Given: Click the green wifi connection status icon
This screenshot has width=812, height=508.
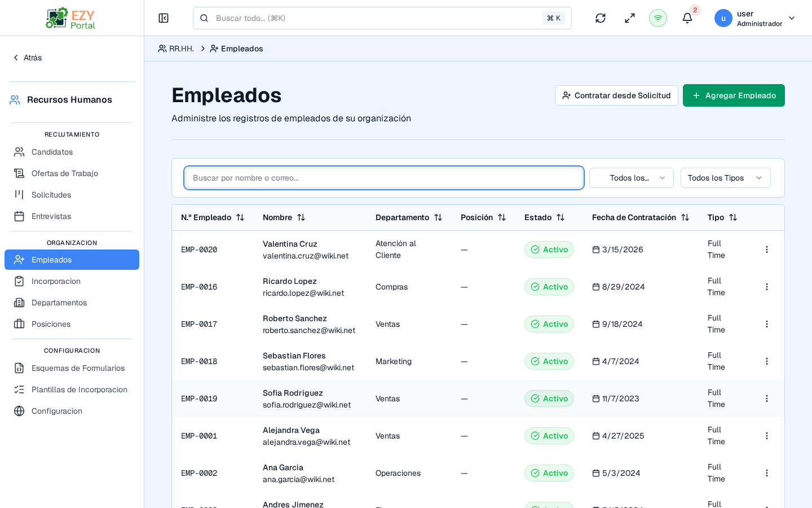Looking at the screenshot, I should (x=658, y=18).
